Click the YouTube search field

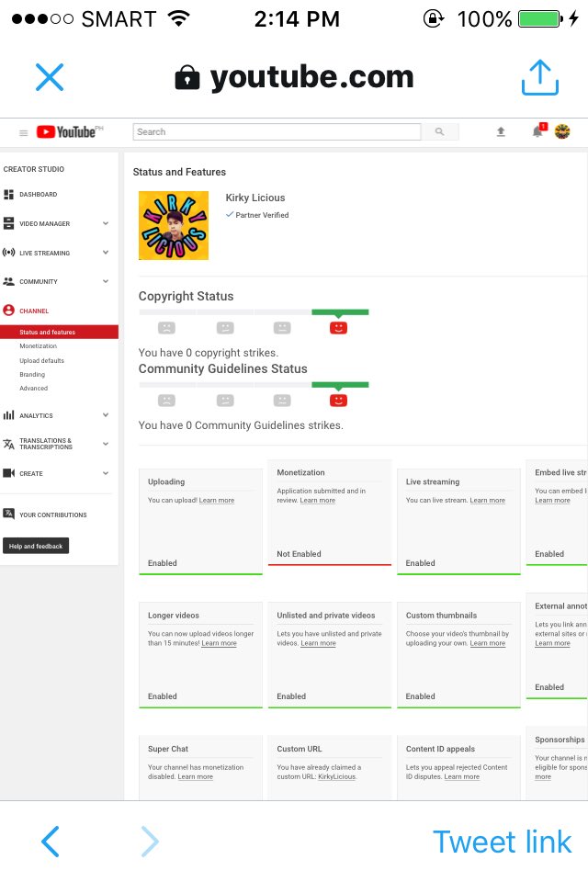click(277, 131)
